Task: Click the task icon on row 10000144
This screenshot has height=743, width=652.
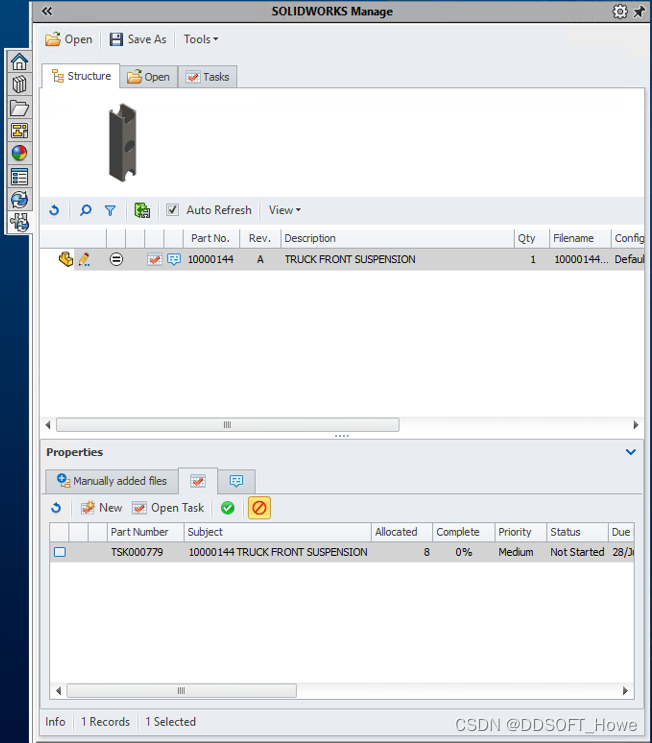Action: pyautogui.click(x=154, y=259)
